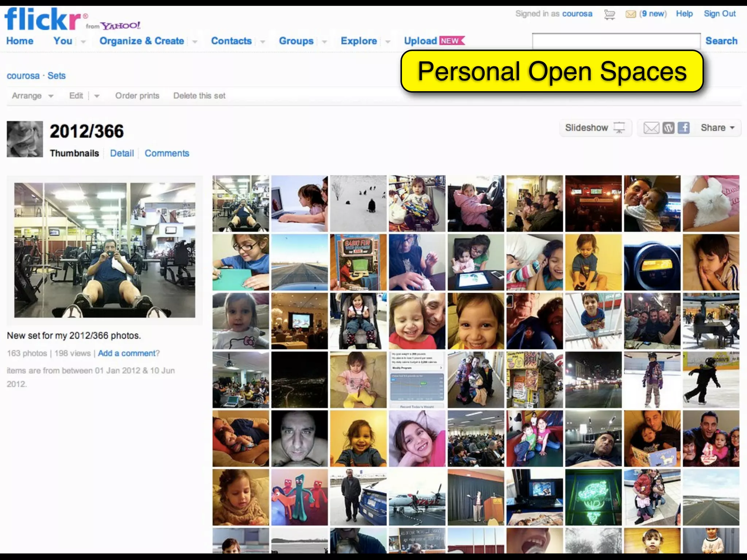Open the mail envelope icon beside 9 new
Screen dimensions: 747x560
[631, 14]
